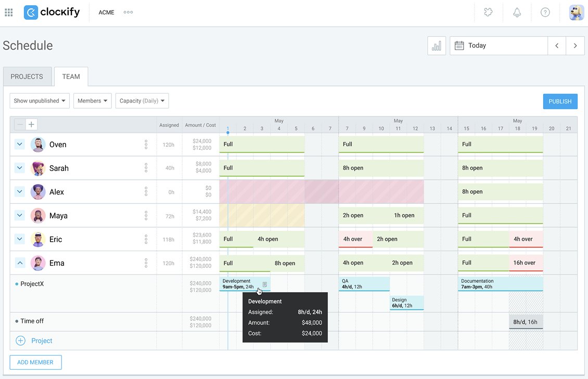This screenshot has width=588, height=379.
Task: Expand Oven's schedule row
Action: pos(19,144)
